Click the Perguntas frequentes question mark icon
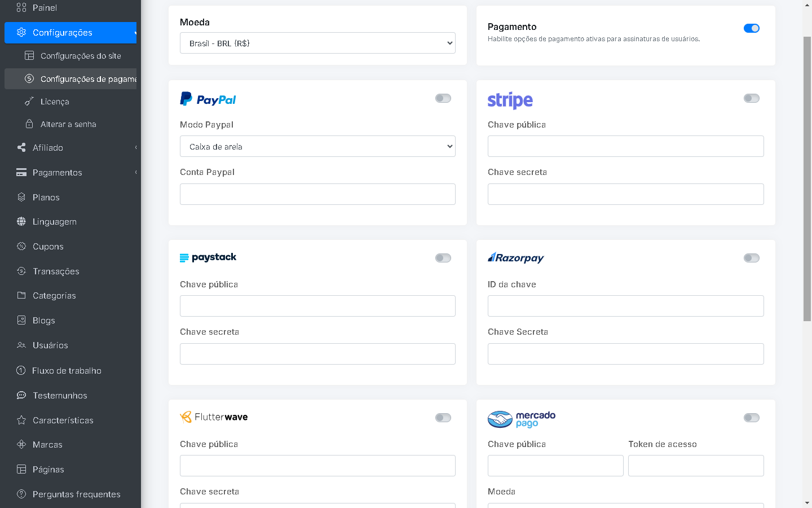This screenshot has width=812, height=508. pos(21,494)
